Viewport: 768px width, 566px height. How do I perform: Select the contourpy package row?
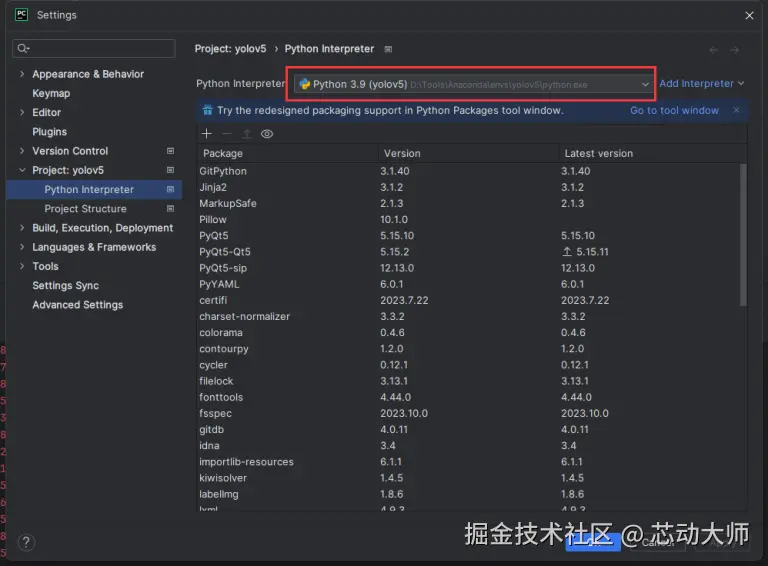[469, 349]
